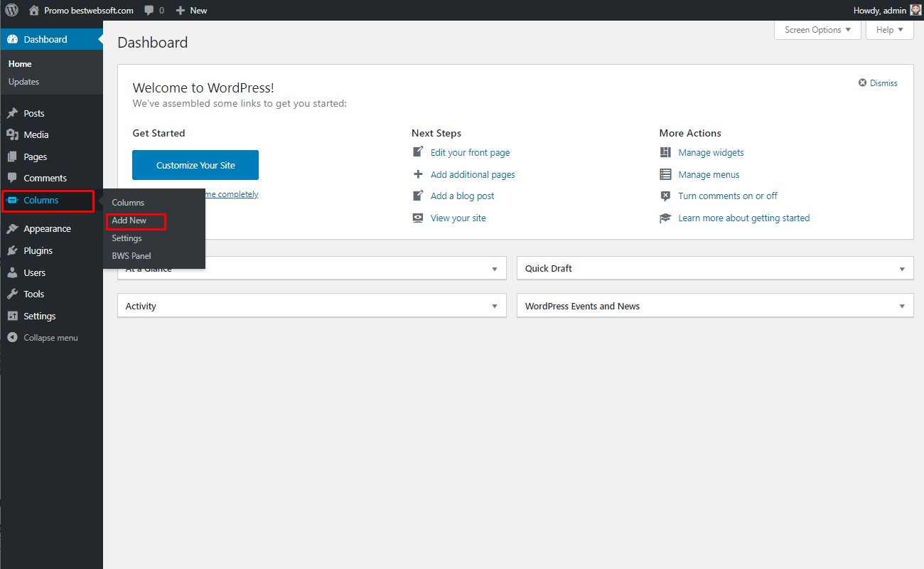Open BWS Panel in Columns submenu
This screenshot has height=569, width=924.
[131, 256]
